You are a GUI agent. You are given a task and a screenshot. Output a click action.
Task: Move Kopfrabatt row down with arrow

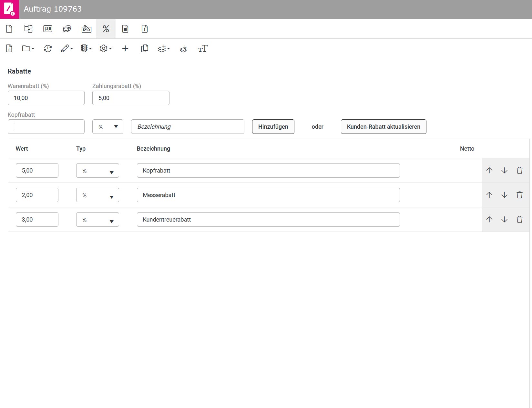(504, 170)
